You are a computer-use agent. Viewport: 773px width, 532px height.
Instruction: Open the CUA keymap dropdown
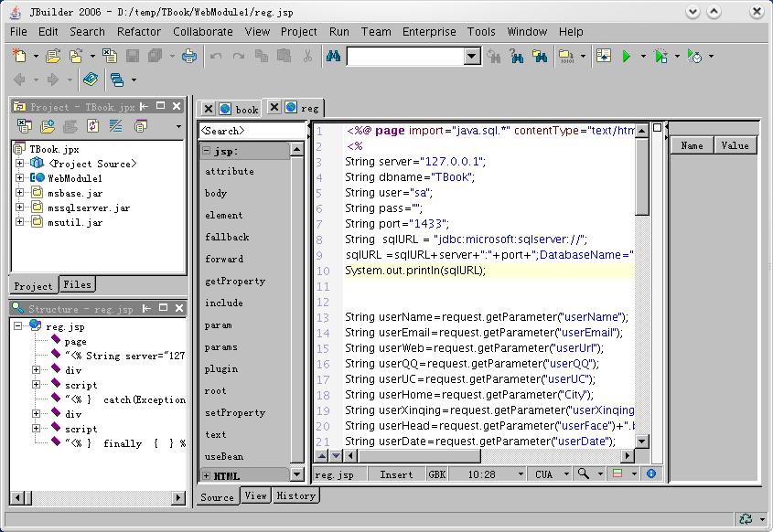tap(564, 474)
